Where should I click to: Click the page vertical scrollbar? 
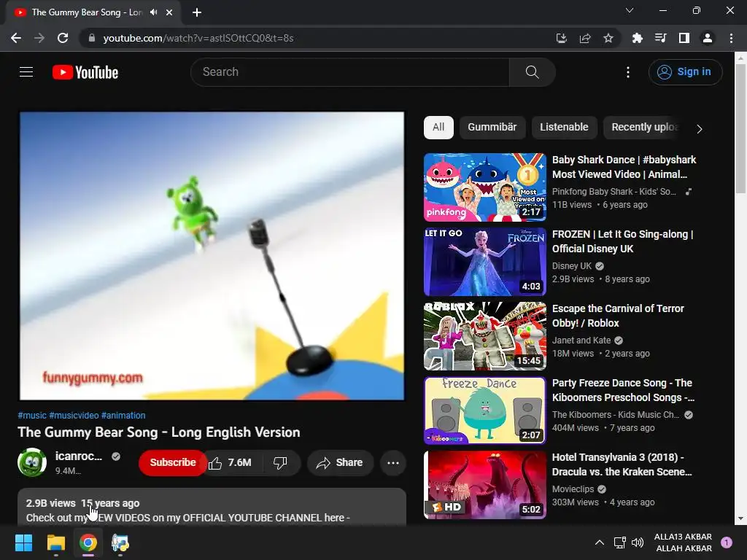740,128
